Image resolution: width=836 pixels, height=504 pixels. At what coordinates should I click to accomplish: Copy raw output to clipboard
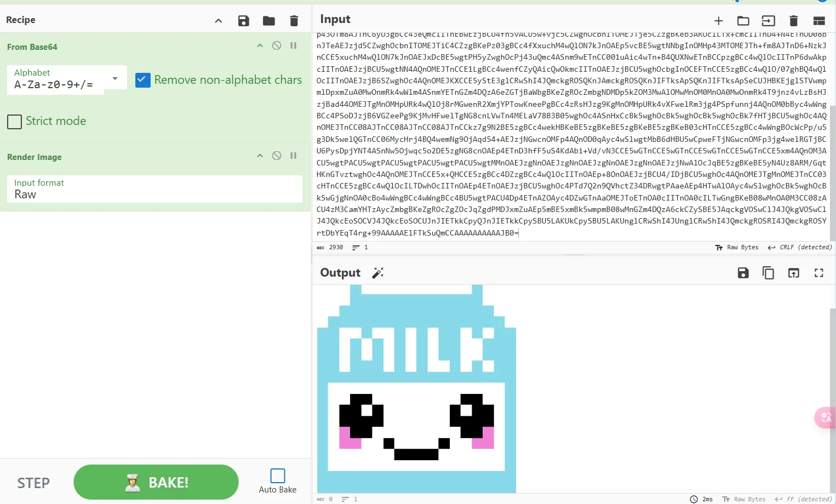(768, 273)
